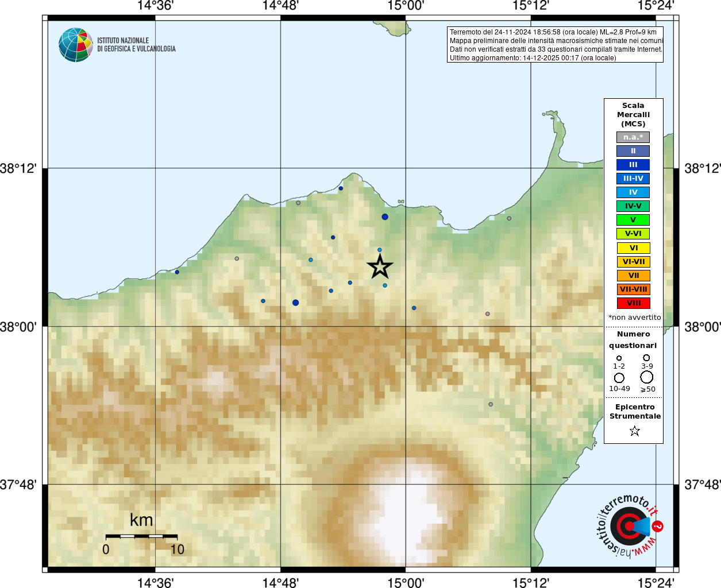Click the *non avvertito legend note
Image resolution: width=721 pixels, height=588 pixels.
[634, 318]
